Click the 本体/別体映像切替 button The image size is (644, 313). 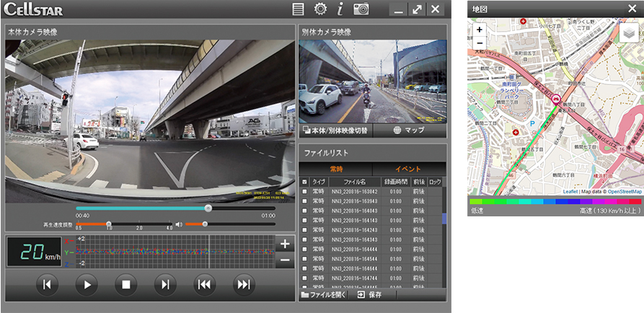335,131
